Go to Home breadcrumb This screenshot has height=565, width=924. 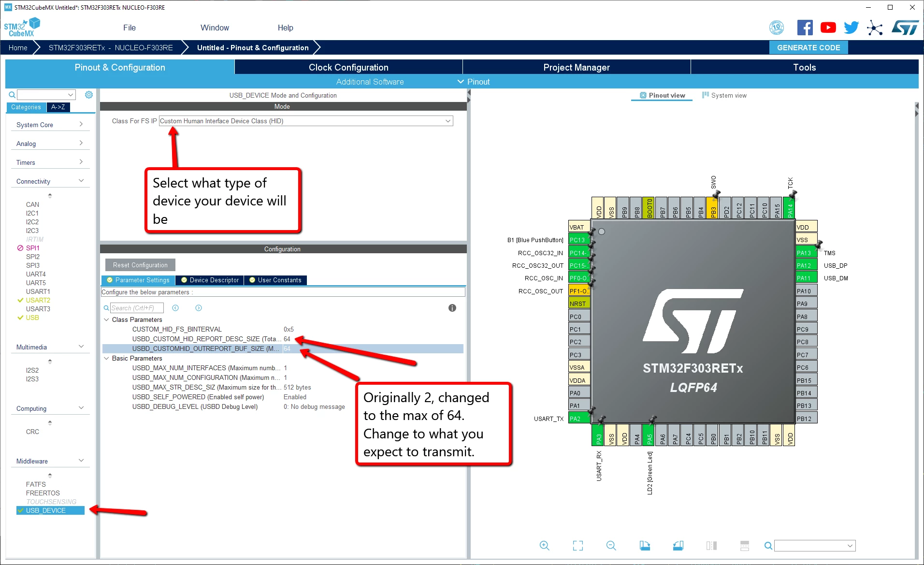(x=18, y=47)
